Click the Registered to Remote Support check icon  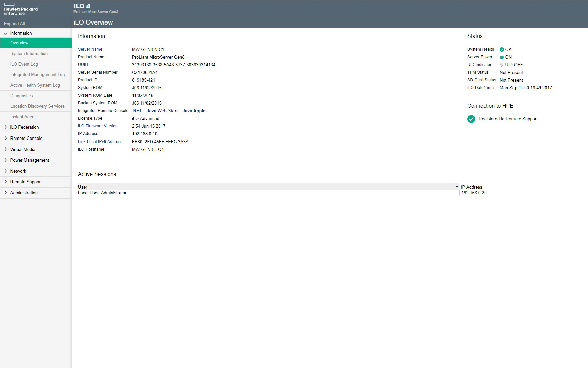pyautogui.click(x=471, y=119)
